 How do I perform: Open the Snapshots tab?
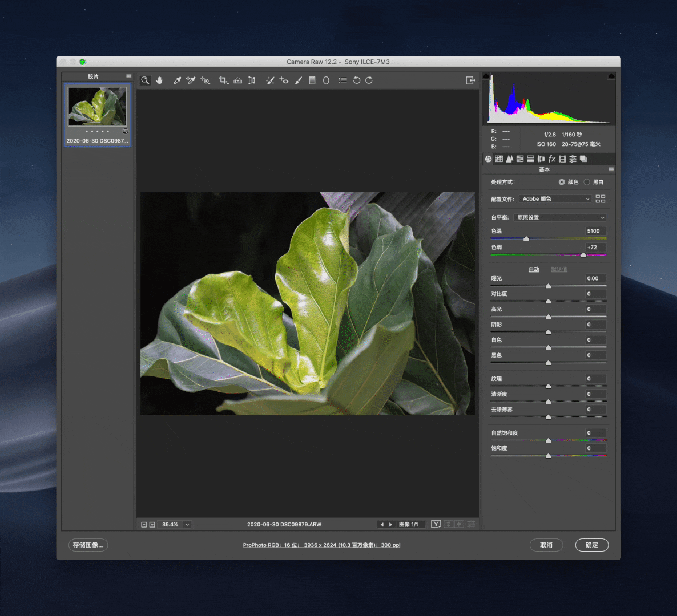tap(583, 159)
